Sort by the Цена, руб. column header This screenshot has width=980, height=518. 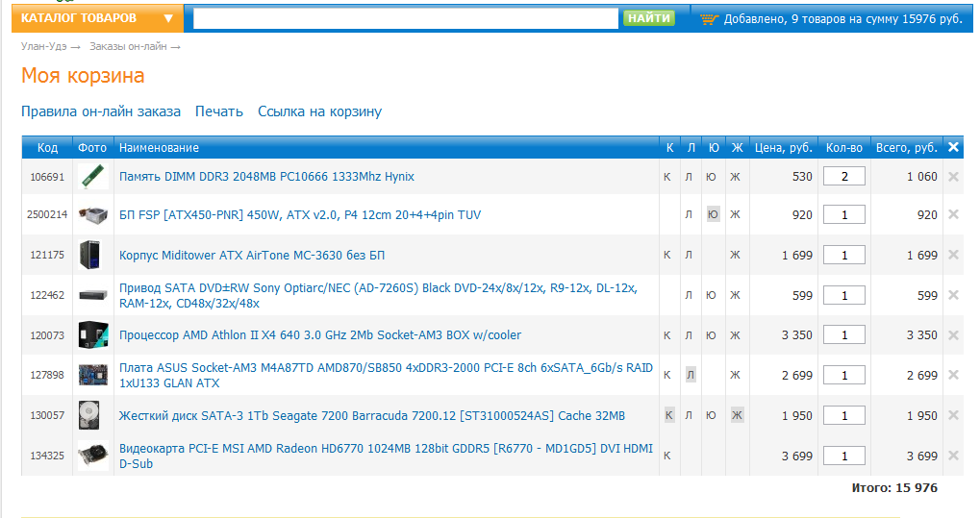(784, 147)
